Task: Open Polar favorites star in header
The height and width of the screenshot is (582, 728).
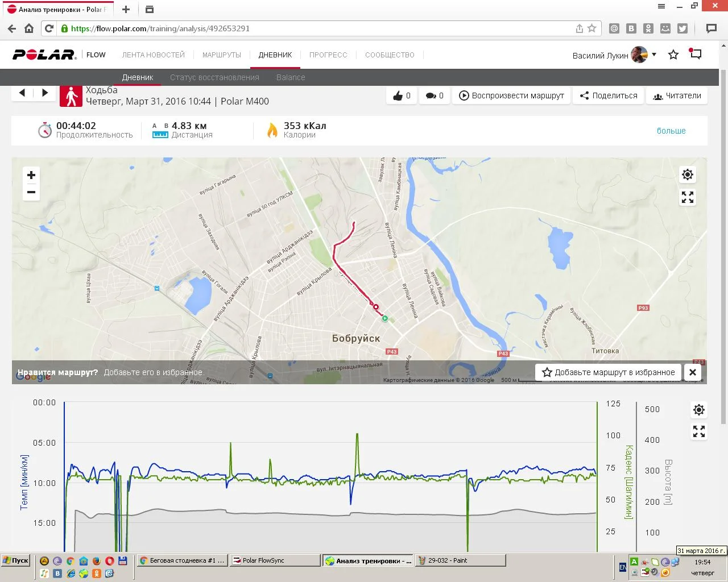Action: click(673, 55)
